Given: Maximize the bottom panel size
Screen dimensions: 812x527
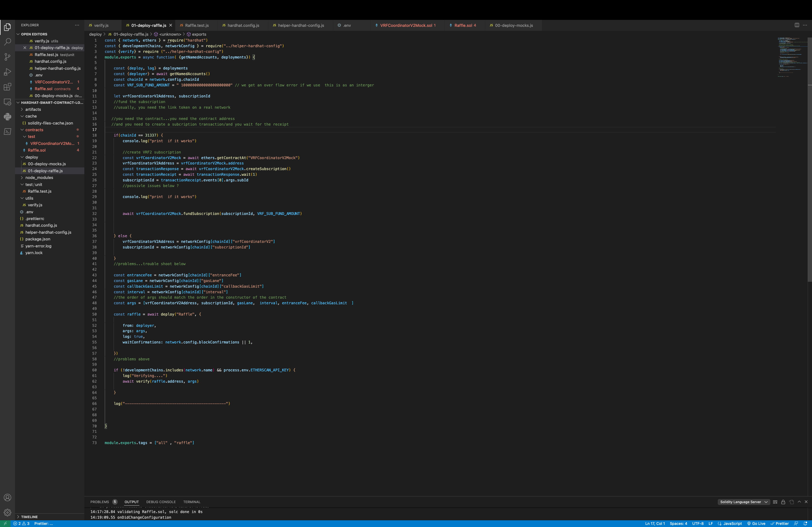Looking at the screenshot, I should point(799,502).
